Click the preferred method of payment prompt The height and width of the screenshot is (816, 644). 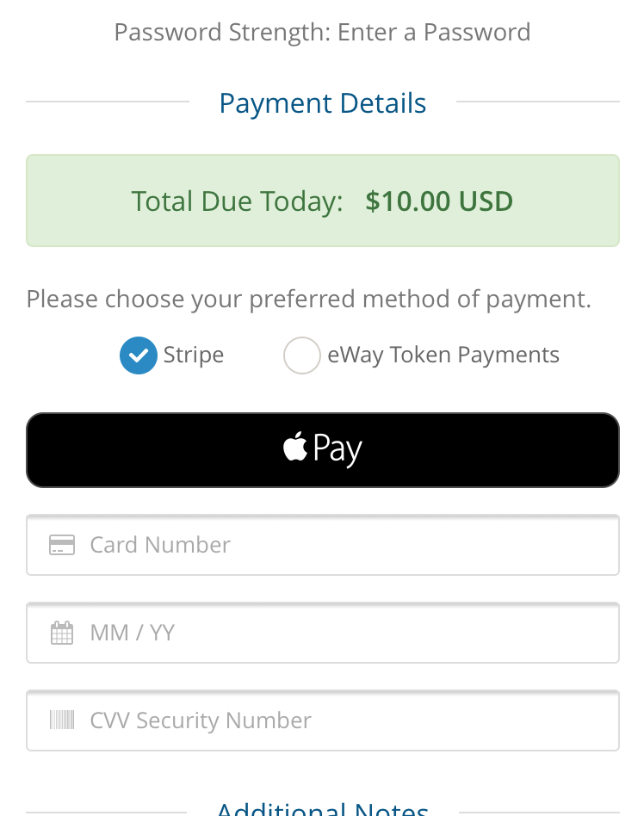pos(309,300)
